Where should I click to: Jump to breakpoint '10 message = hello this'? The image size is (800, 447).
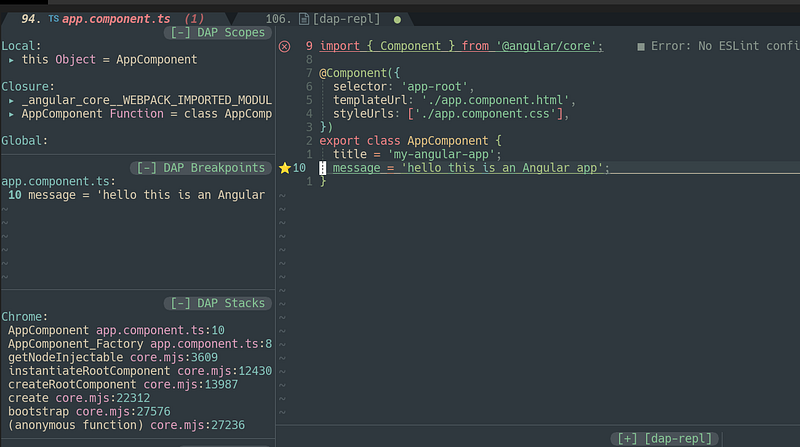point(136,195)
